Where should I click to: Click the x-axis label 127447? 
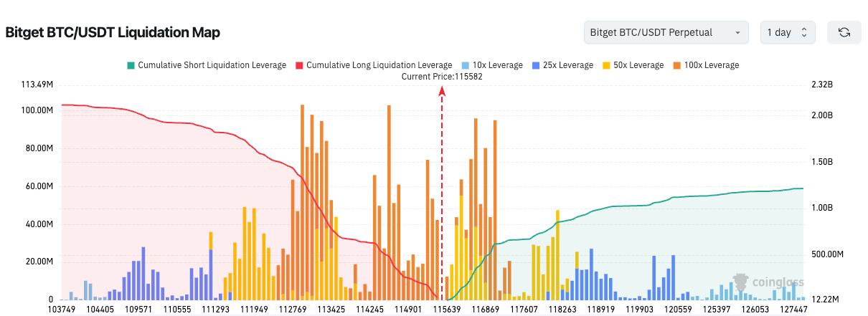tap(793, 309)
